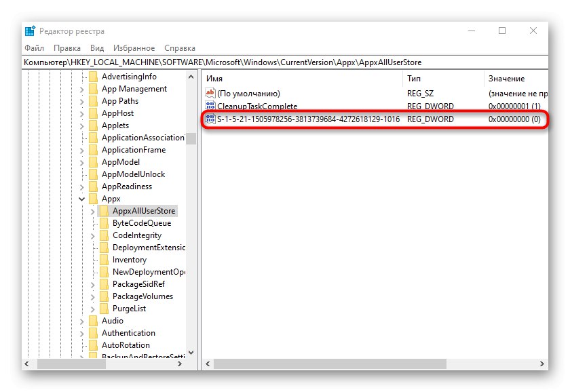Select the ApplicationFrame folder icon
This screenshot has width=570, height=392.
coord(94,150)
